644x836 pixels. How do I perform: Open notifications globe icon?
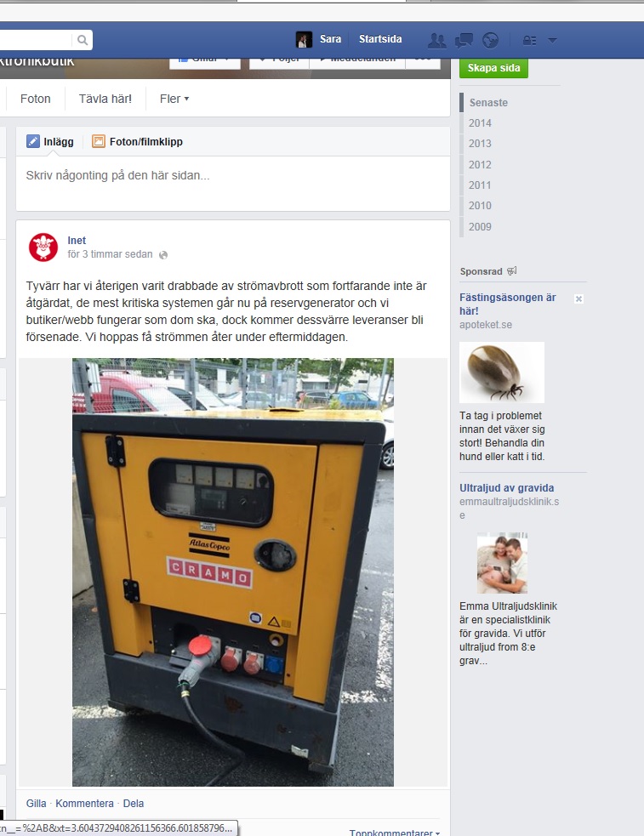[490, 40]
